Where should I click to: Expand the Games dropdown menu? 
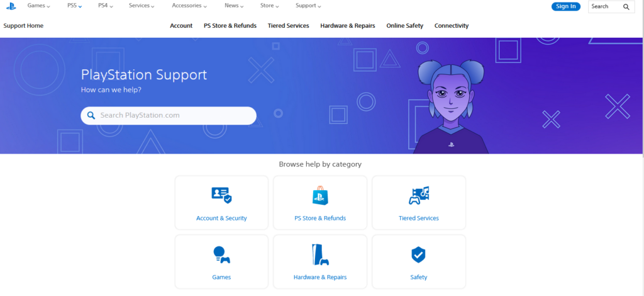(x=38, y=6)
